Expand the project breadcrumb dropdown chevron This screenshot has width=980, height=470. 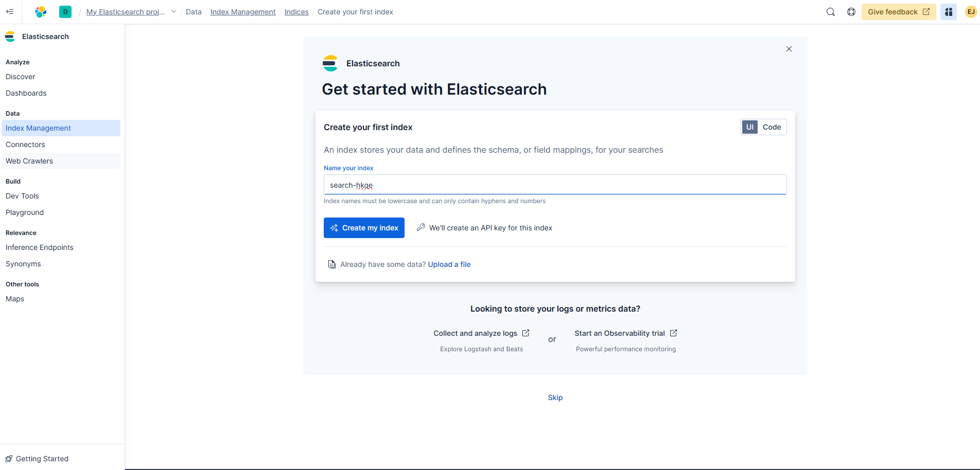point(173,12)
